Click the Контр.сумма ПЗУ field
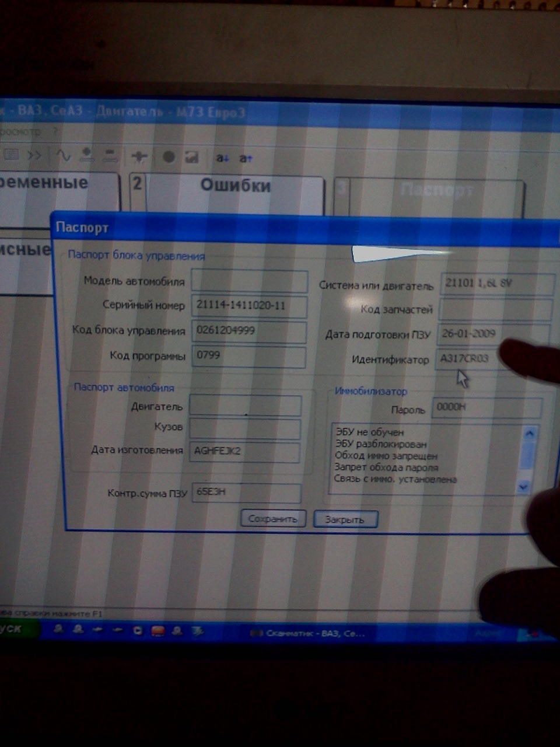Image resolution: width=560 pixels, height=747 pixels. [x=246, y=493]
